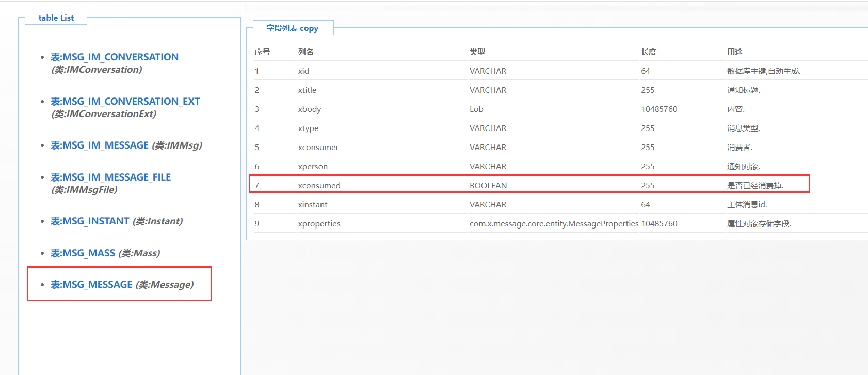Click the VARCHAR type in the xtitle row

point(488,90)
